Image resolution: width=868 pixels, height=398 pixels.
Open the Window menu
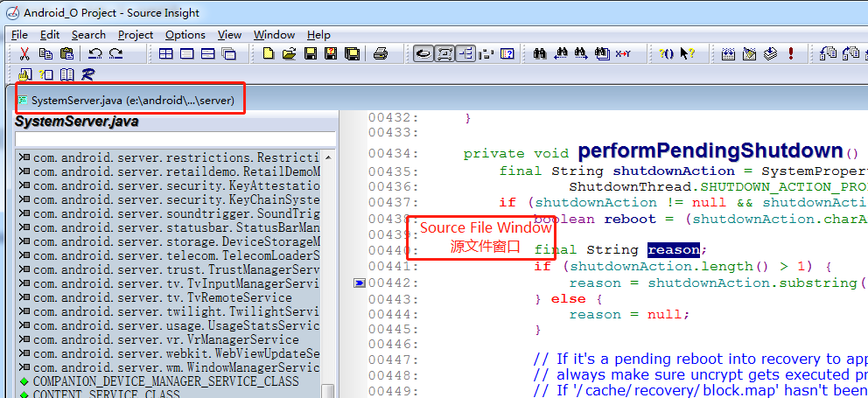tap(275, 35)
